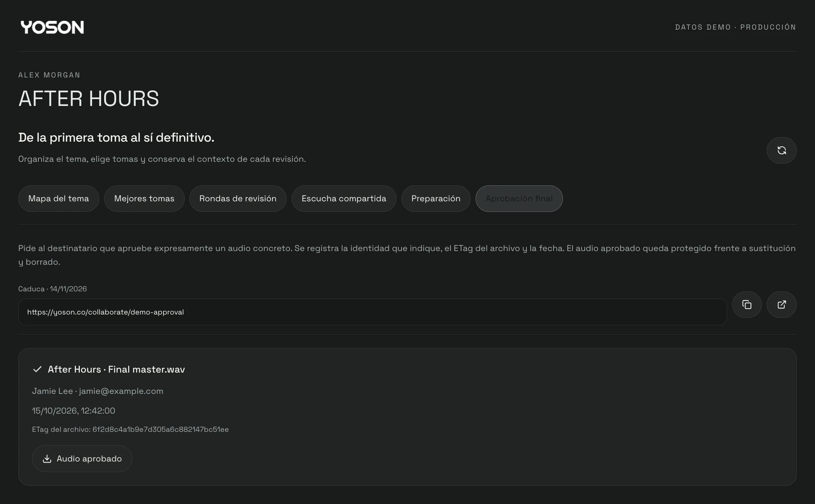Screen dimensions: 815x504
Task: Click the AFTER HOURS heading
Action: [89, 99]
